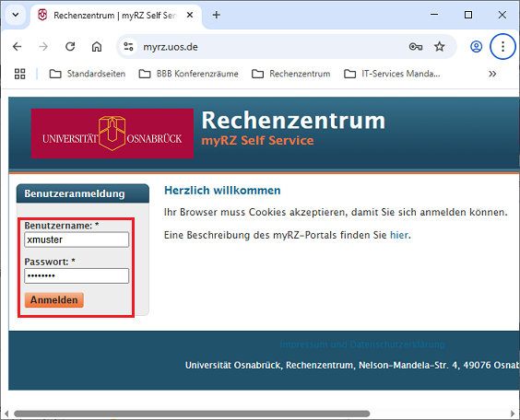Open a new browser tab

coord(217,15)
